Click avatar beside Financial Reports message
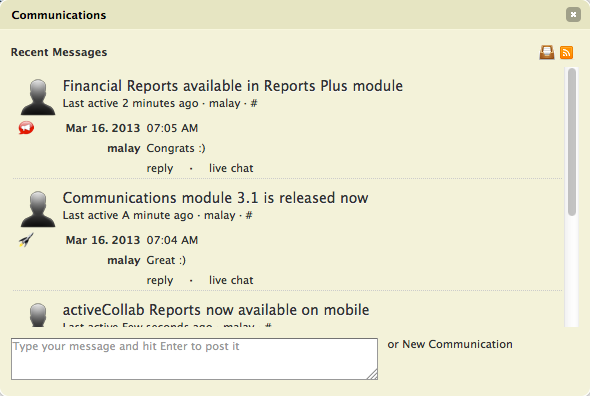The width and height of the screenshot is (590, 396). coord(38,97)
